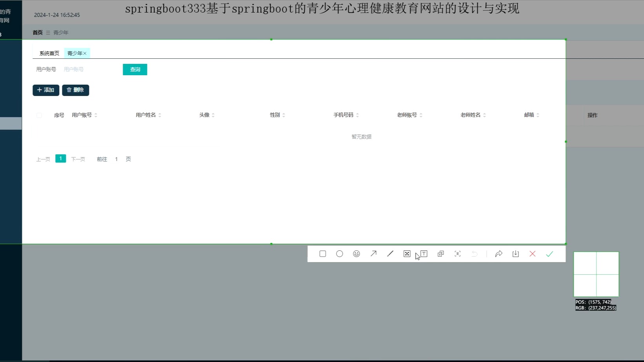Confirm the screenshot with green checkmark
This screenshot has width=644, height=362.
click(x=549, y=254)
